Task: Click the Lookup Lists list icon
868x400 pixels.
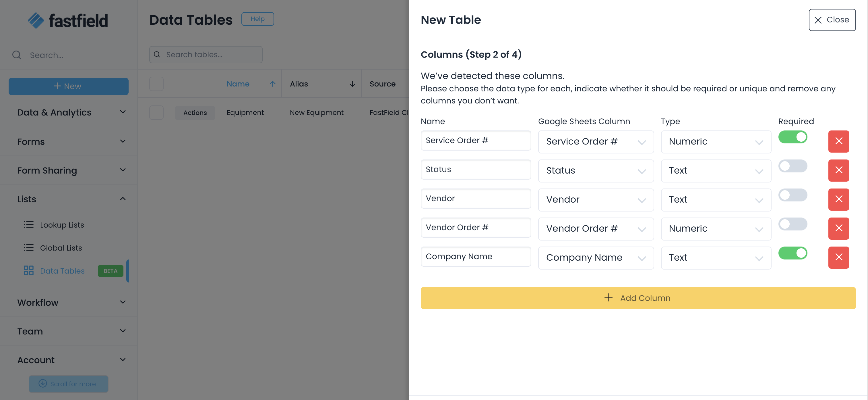Action: (x=28, y=225)
